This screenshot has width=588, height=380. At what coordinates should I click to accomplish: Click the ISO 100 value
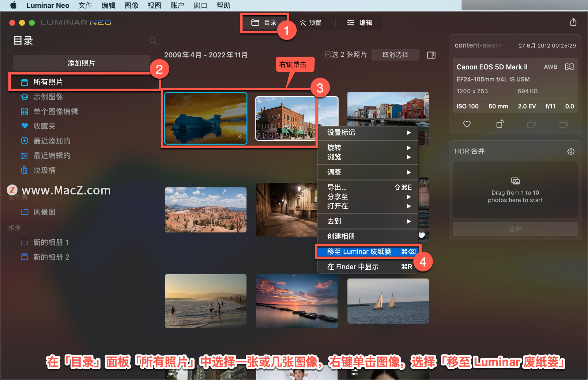[467, 106]
